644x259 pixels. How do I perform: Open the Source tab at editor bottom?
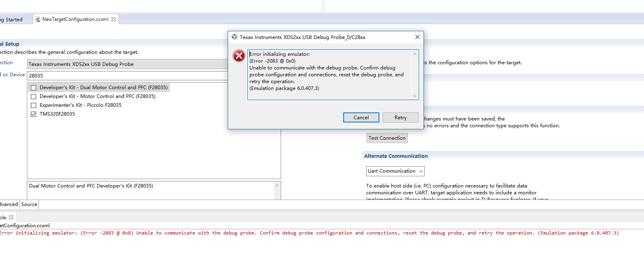[x=29, y=204]
